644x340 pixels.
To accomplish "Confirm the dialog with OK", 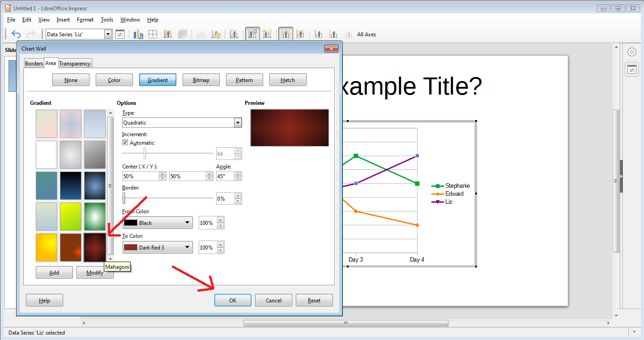I will (x=233, y=300).
